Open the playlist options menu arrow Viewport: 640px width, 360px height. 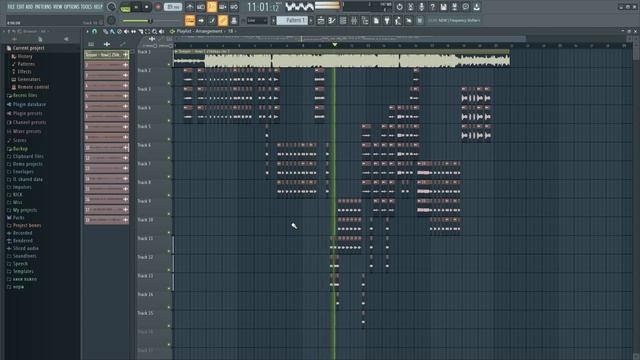coord(87,31)
